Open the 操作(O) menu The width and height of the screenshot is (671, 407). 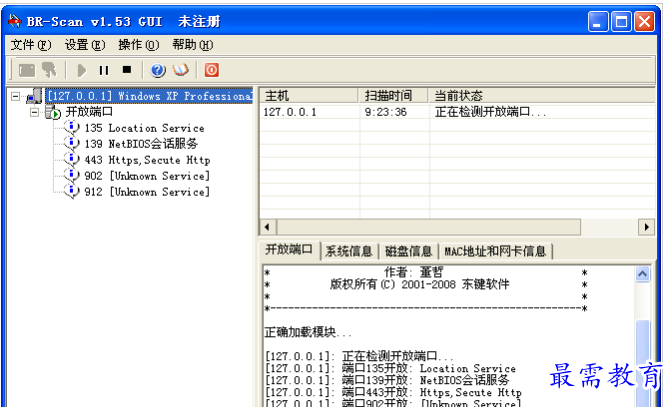coord(139,45)
